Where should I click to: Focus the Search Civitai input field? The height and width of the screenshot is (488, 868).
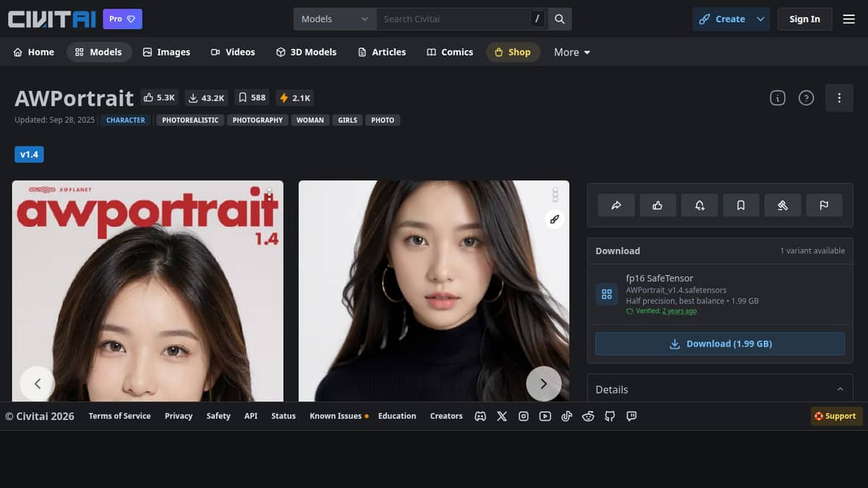pyautogui.click(x=454, y=19)
